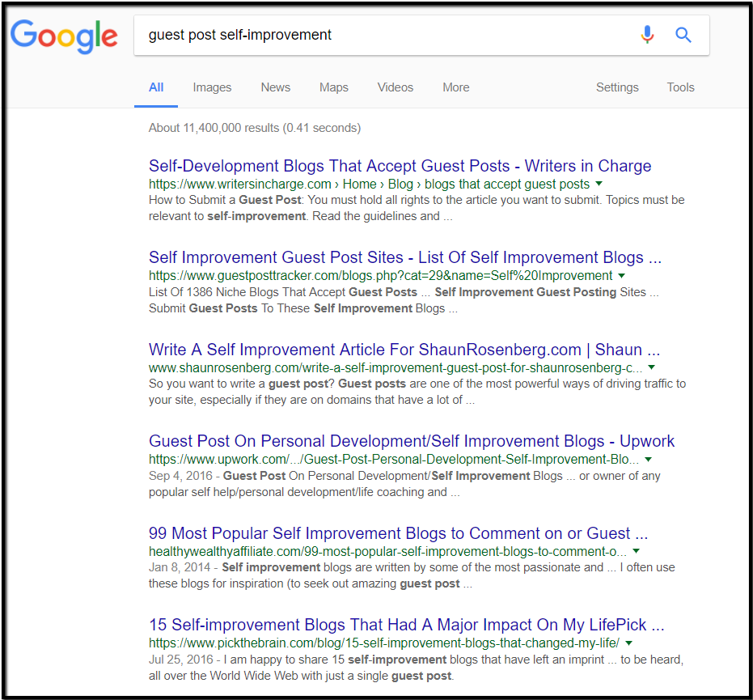Open Self-Development Blogs That Accept Guest Posts result
Viewport: 753px width, 700px height.
point(400,166)
